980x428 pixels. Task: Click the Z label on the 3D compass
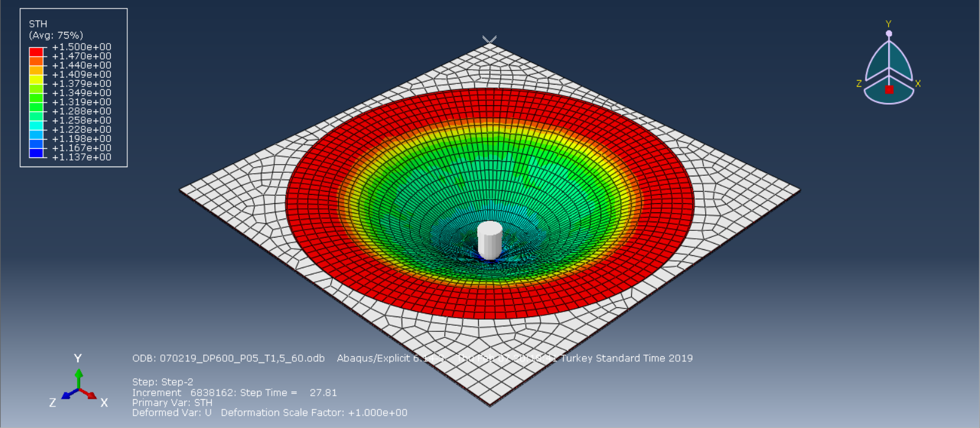click(x=859, y=83)
